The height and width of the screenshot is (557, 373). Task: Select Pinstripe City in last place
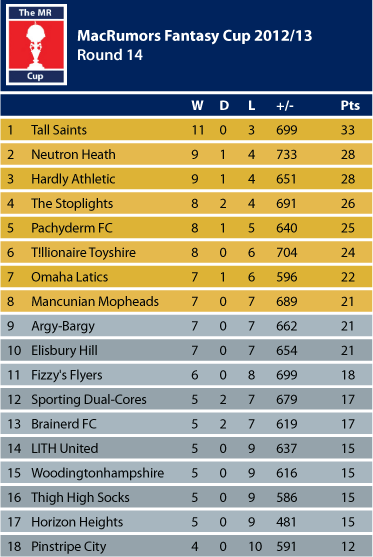(x=69, y=547)
